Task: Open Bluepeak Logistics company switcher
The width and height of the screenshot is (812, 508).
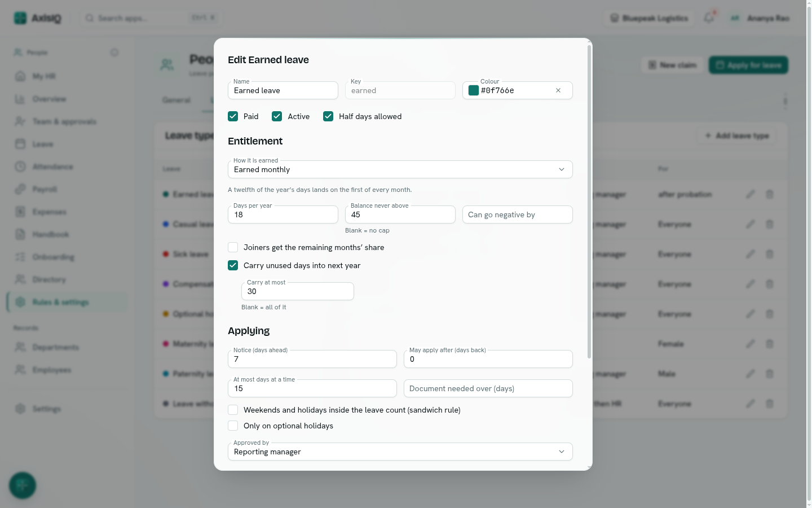Action: [649, 18]
